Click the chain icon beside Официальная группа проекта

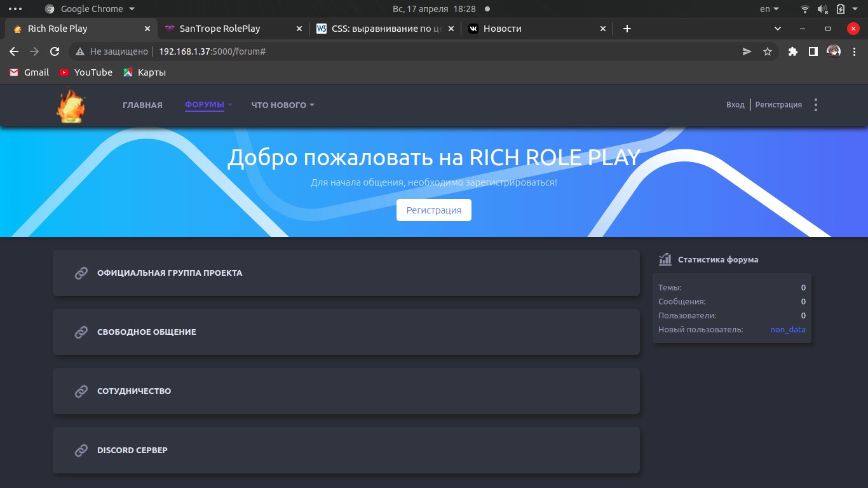coord(81,273)
